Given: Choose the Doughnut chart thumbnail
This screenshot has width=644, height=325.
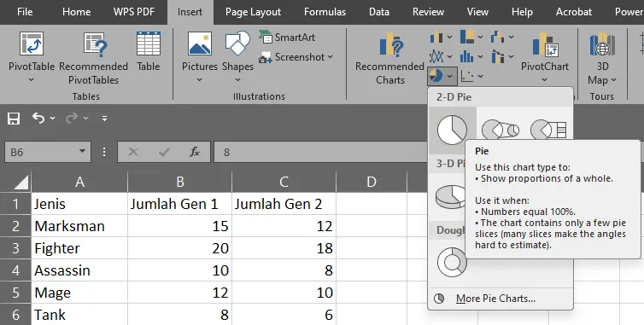Looking at the screenshot, I should click(x=452, y=262).
